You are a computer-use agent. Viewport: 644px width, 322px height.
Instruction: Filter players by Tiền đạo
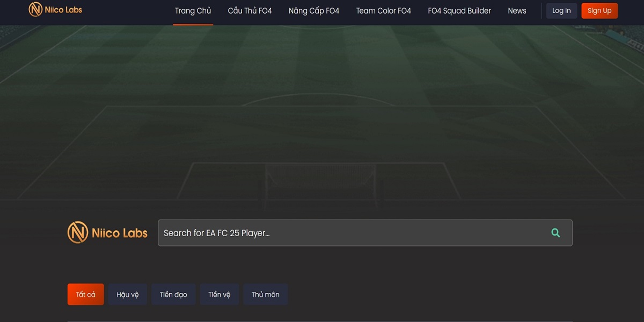[x=173, y=294]
